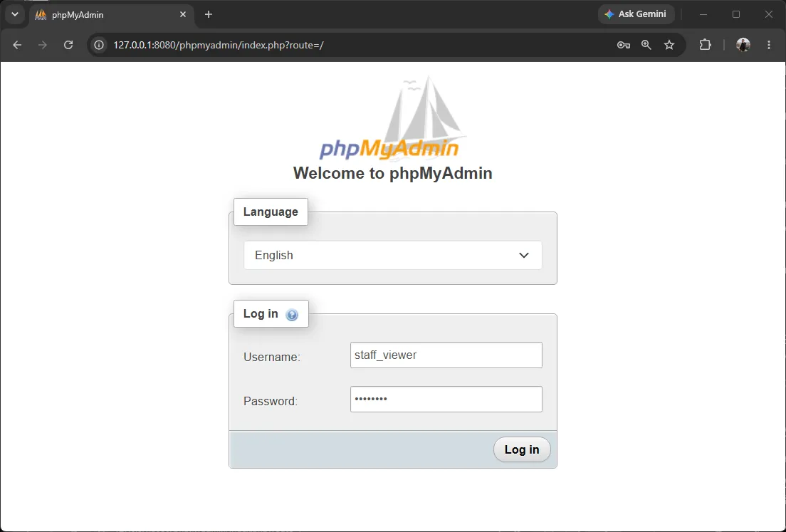Image resolution: width=786 pixels, height=532 pixels.
Task: Click the Language legend label
Action: point(271,212)
